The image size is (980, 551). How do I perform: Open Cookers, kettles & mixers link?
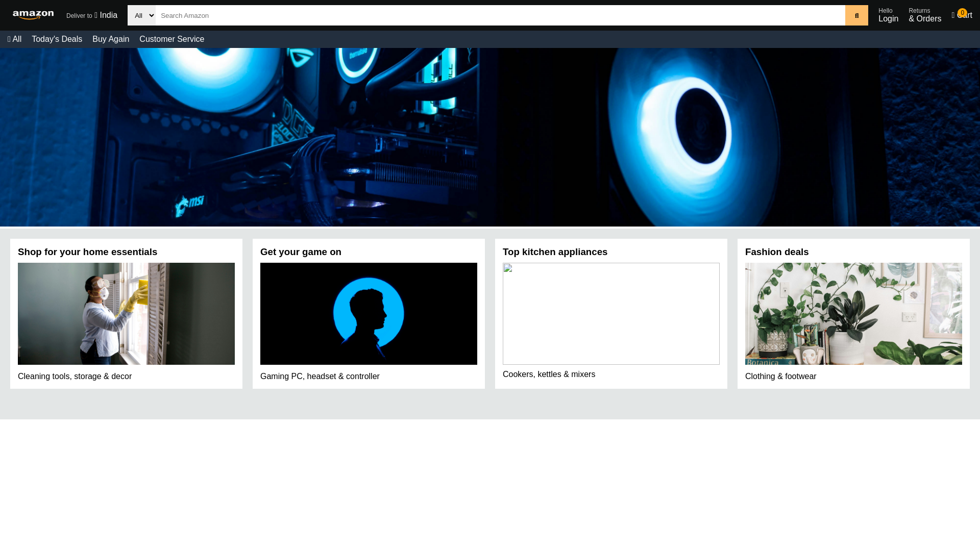click(549, 374)
